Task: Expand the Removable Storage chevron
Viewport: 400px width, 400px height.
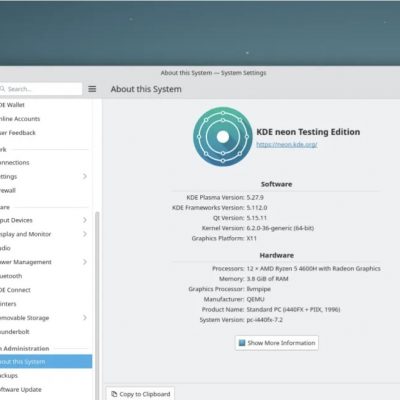Action: coord(85,318)
